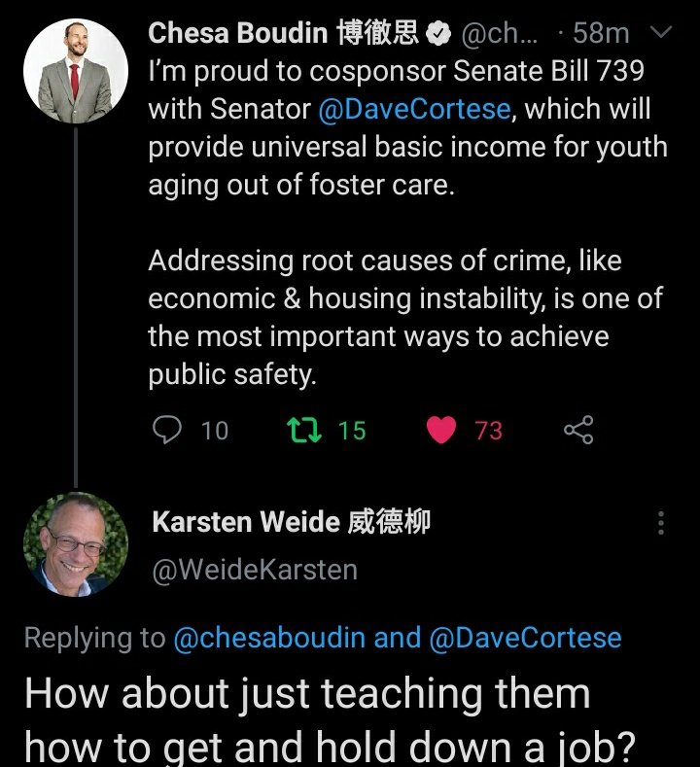View the 15 retweets count
700x767 pixels.
point(352,431)
